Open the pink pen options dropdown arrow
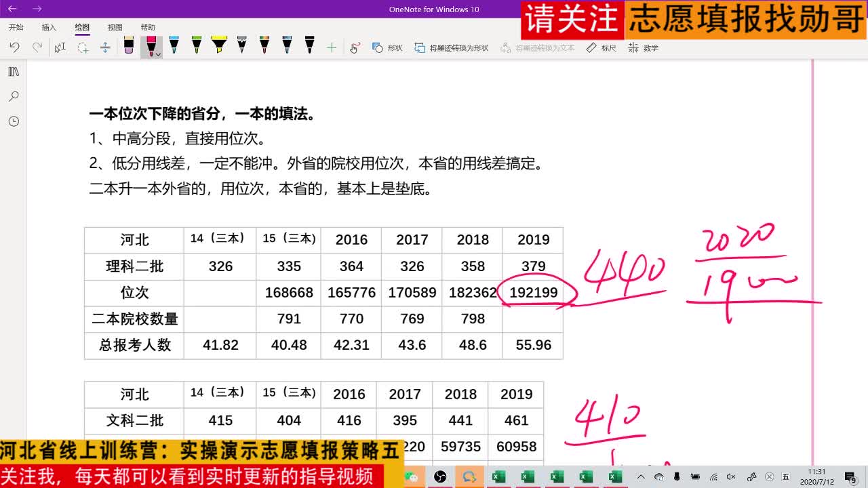The image size is (868, 488). [x=157, y=54]
